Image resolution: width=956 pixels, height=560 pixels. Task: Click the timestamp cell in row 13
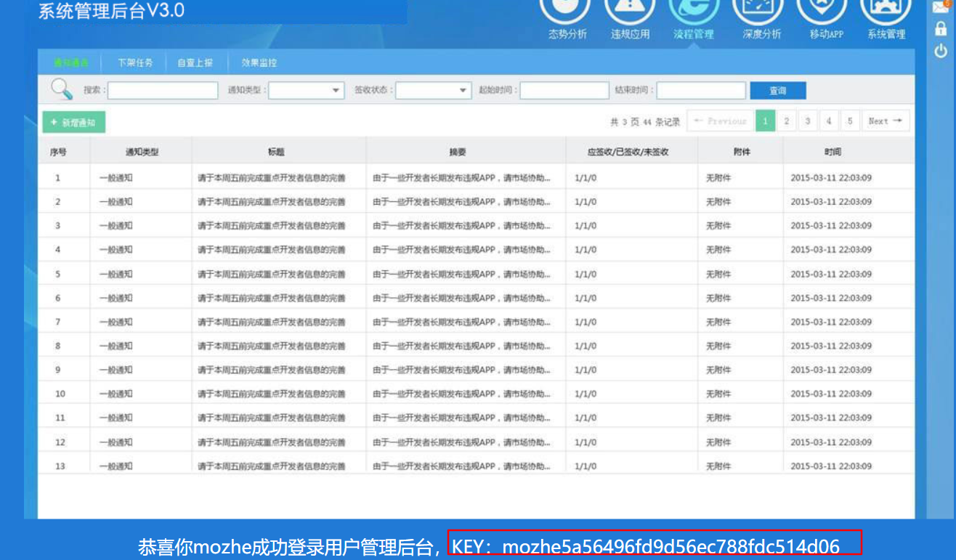point(831,466)
